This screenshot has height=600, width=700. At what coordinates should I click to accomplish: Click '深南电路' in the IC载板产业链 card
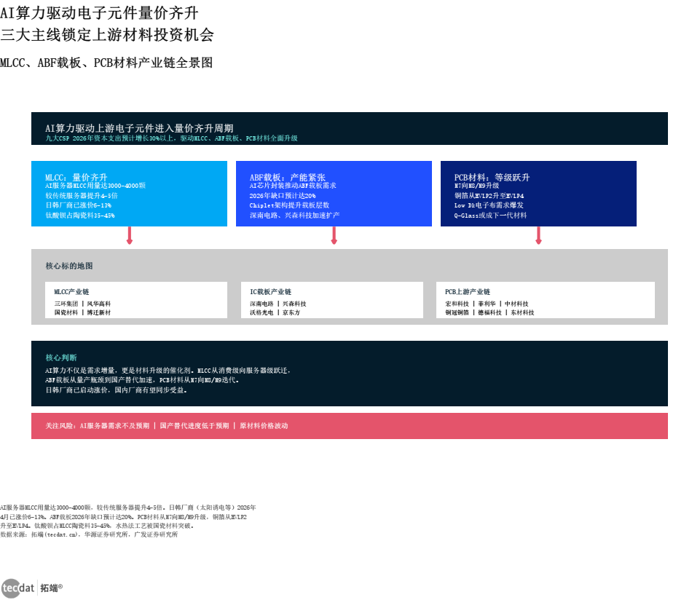point(261,304)
